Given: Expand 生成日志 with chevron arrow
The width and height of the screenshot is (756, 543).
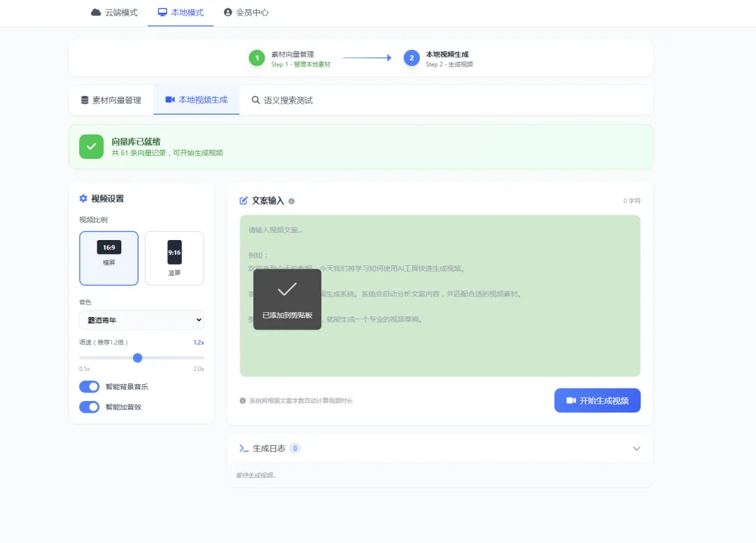Looking at the screenshot, I should coord(636,449).
